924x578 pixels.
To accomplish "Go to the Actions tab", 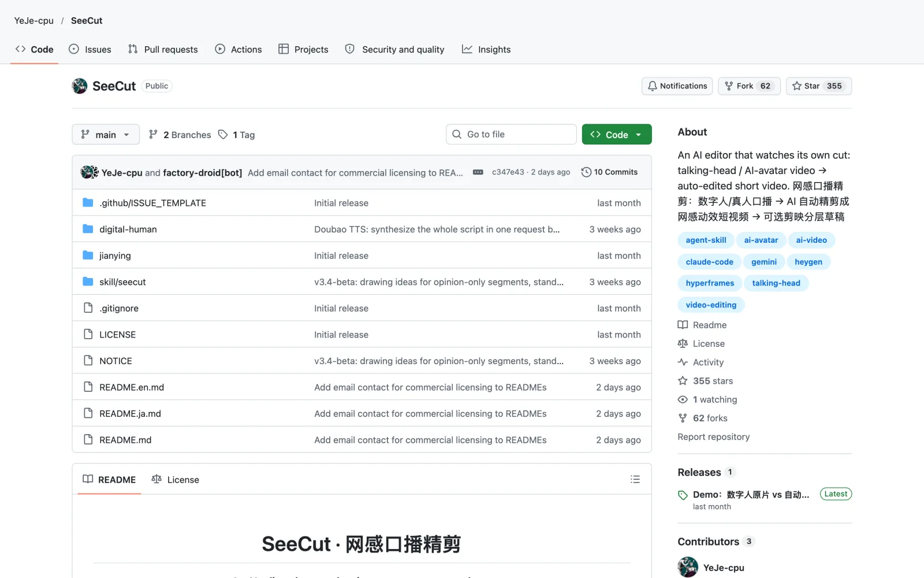I will (239, 49).
